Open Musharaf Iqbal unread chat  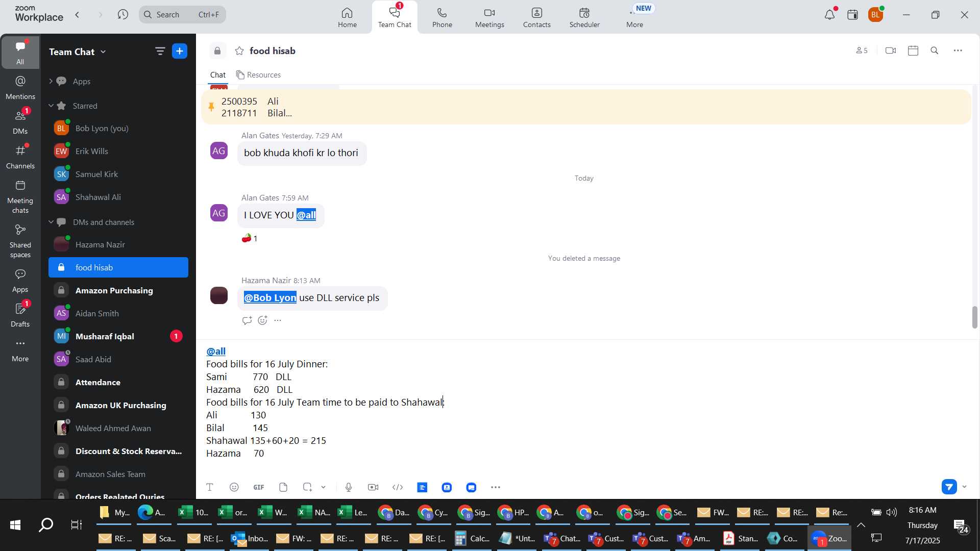click(118, 336)
